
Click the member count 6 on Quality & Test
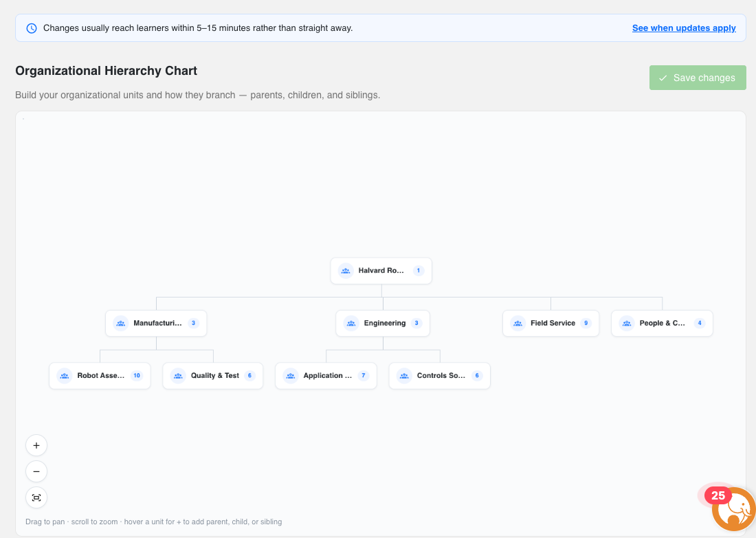tap(249, 376)
